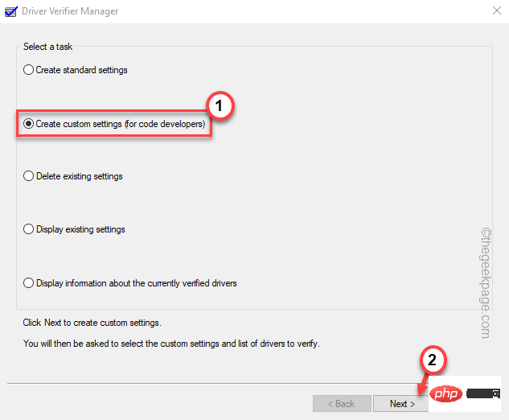Click the 'You will then be asked' description text
Image resolution: width=509 pixels, height=420 pixels.
click(171, 344)
